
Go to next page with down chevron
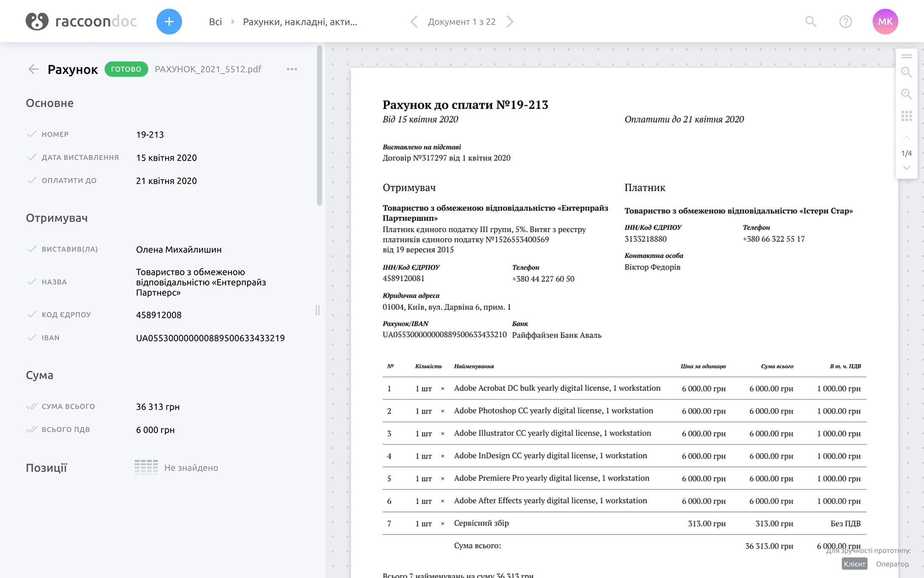[906, 168]
